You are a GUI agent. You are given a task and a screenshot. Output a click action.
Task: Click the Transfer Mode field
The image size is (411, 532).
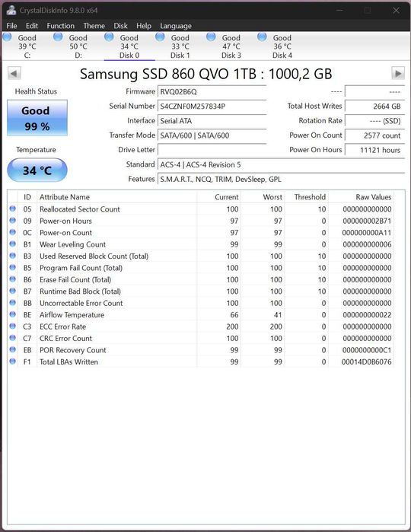pos(212,135)
